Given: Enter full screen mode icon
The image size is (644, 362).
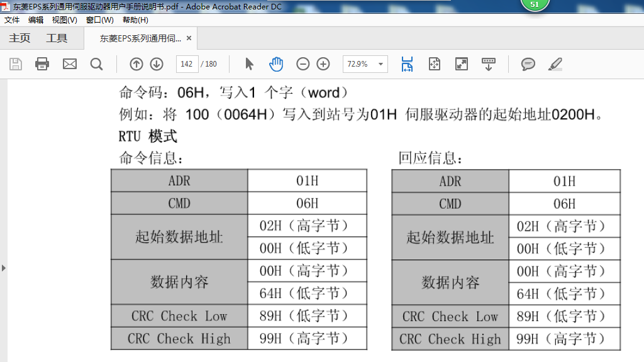Looking at the screenshot, I should coord(461,64).
